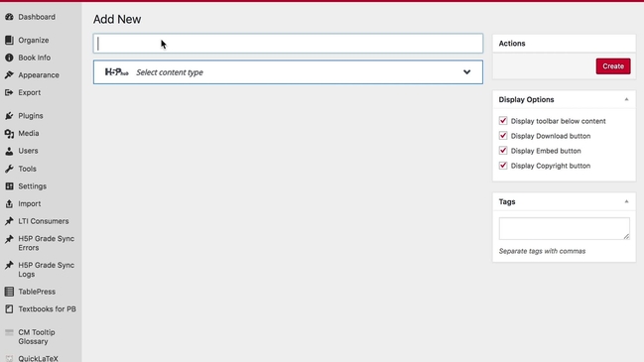Click the Organize book icon
This screenshot has height=362, width=644.
[x=9, y=41]
